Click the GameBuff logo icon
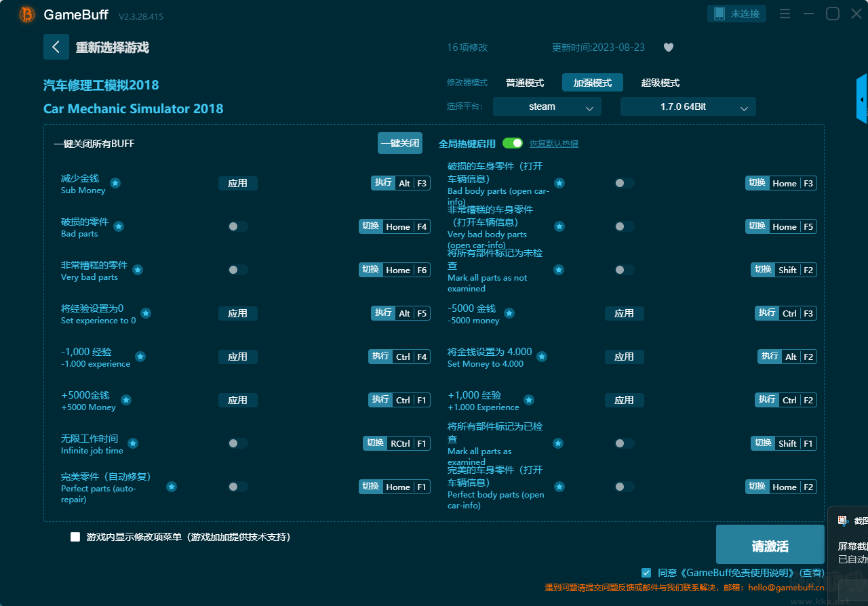Screen dimensions: 868x606 coord(27,14)
